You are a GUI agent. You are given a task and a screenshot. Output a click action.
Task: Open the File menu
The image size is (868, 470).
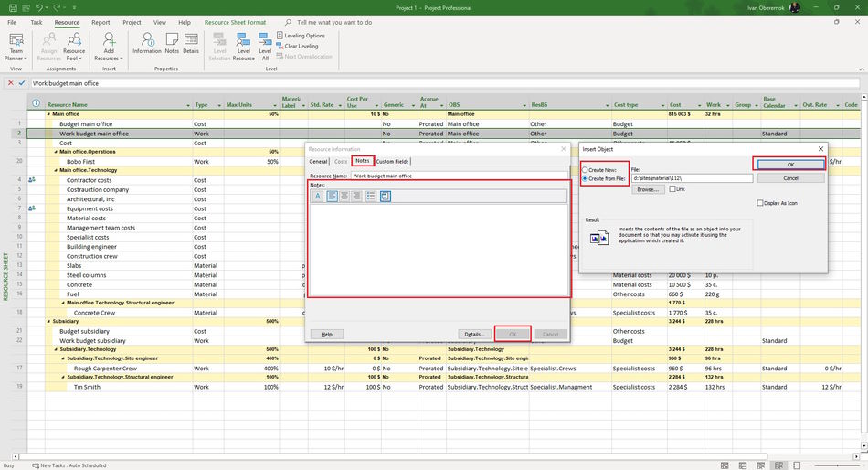coord(12,22)
